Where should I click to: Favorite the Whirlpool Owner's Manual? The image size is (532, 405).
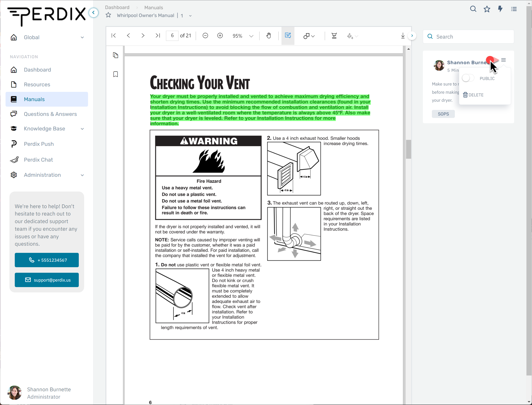click(x=108, y=15)
